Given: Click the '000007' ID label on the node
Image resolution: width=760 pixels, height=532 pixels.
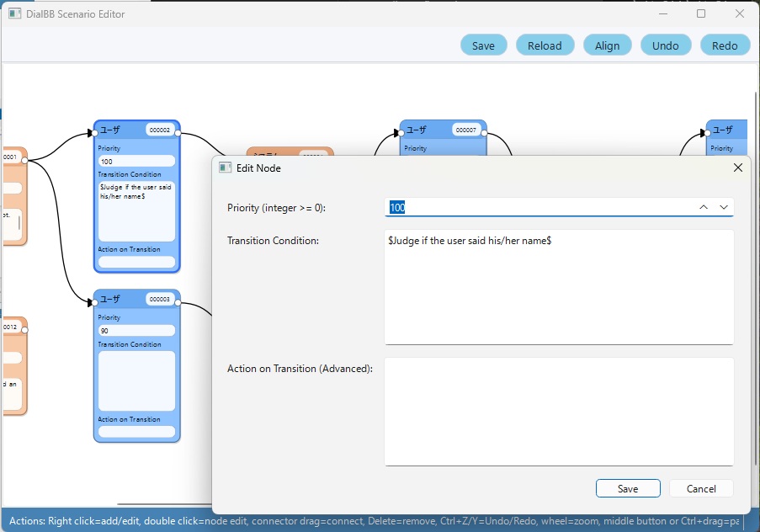Looking at the screenshot, I should point(465,130).
